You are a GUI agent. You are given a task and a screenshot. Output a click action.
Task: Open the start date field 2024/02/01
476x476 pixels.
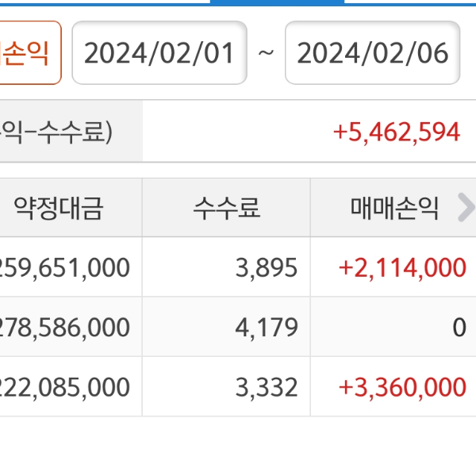159,53
